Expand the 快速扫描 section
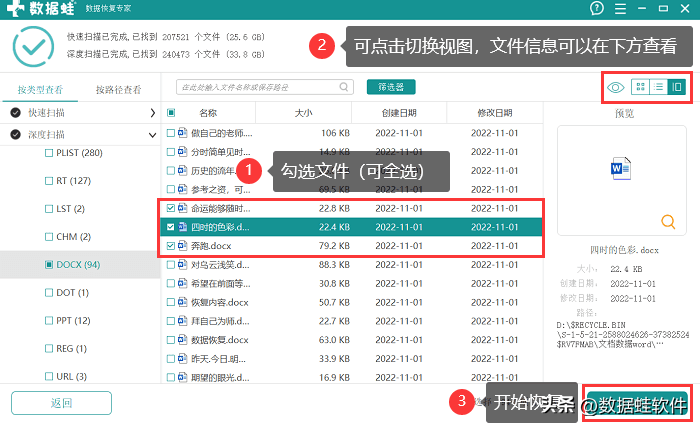 click(x=152, y=113)
